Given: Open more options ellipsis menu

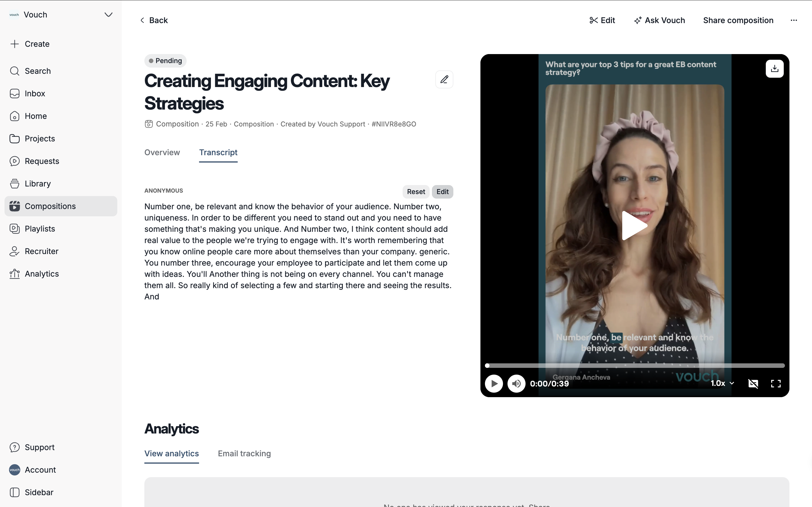Looking at the screenshot, I should [794, 21].
